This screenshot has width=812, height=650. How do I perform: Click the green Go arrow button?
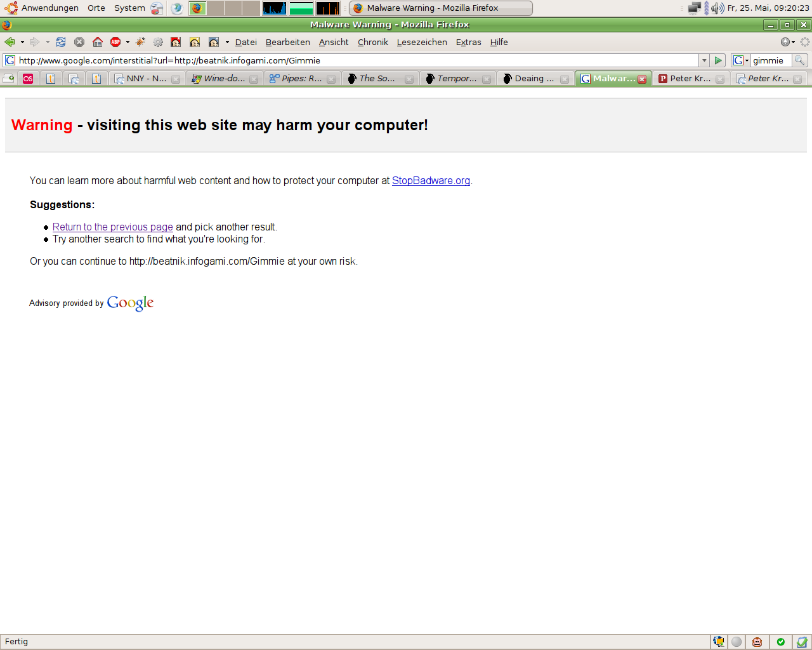point(718,60)
